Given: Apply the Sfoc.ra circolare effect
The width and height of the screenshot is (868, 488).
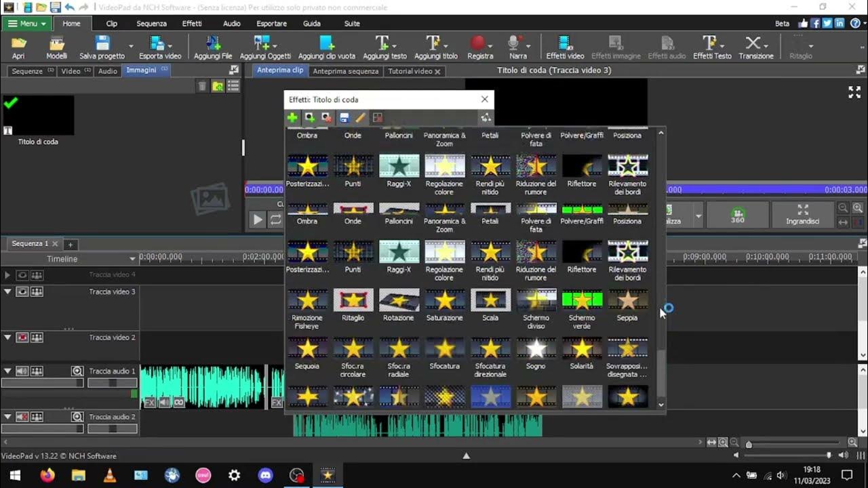Looking at the screenshot, I should [x=353, y=358].
